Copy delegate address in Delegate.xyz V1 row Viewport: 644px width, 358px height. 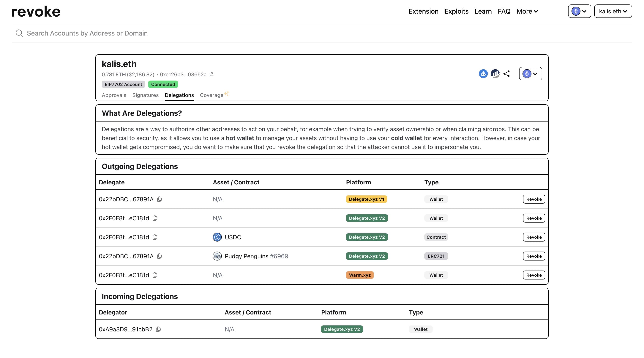[x=160, y=199]
